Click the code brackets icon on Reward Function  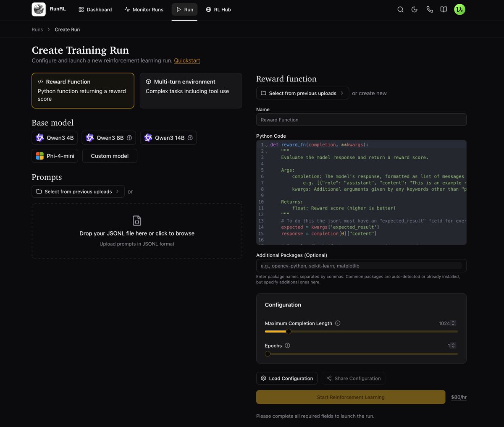(40, 81)
